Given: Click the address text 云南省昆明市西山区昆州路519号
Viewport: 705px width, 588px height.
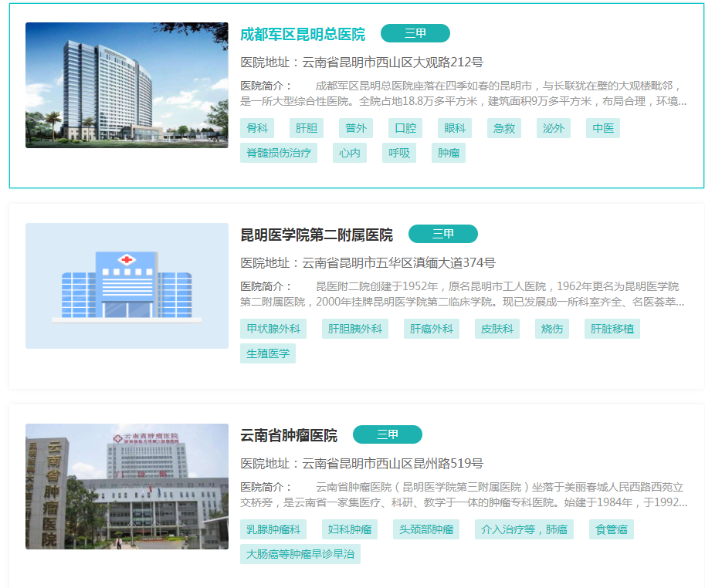Looking at the screenshot, I should pyautogui.click(x=392, y=463).
